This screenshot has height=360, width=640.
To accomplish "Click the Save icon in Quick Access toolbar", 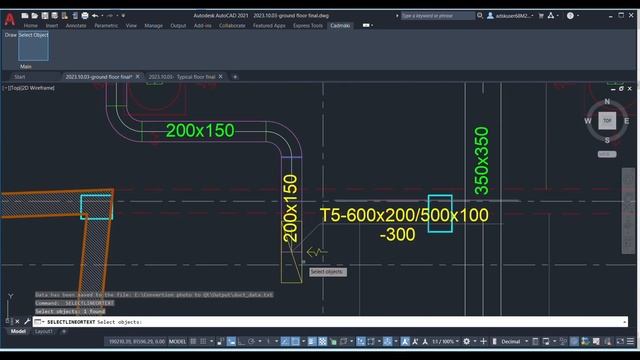I will (44, 16).
